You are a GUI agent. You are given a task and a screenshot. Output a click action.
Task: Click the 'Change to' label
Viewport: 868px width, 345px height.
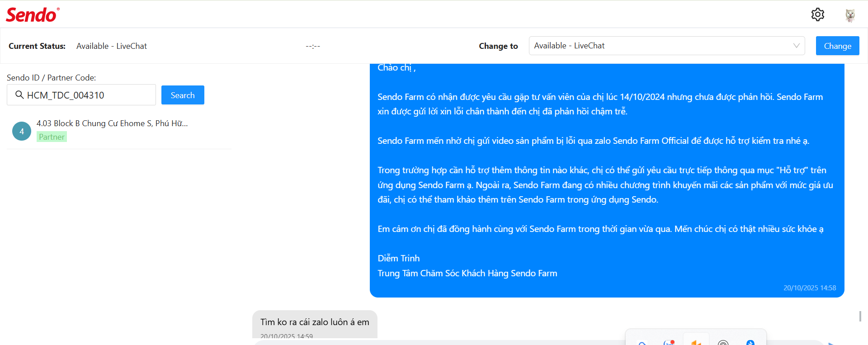coord(498,46)
